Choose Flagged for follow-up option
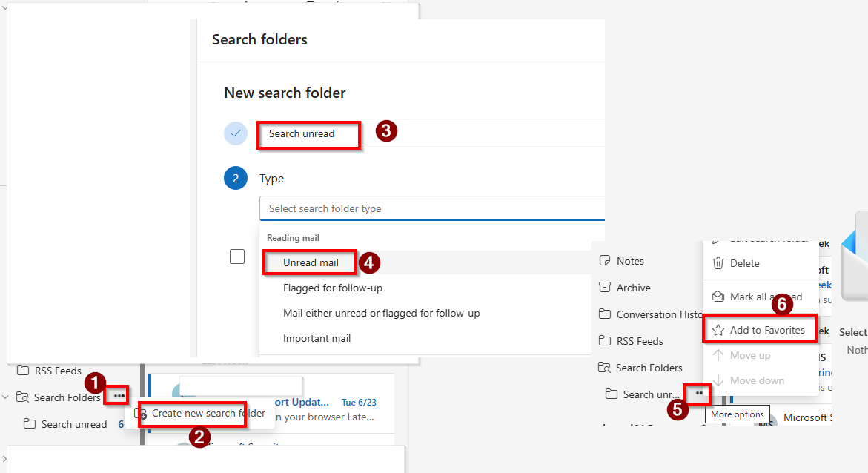868x473 pixels. [333, 288]
